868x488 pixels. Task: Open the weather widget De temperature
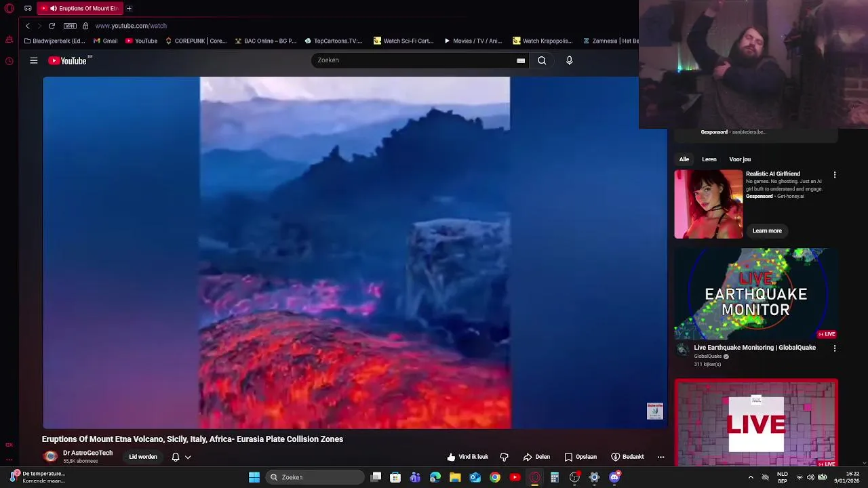click(x=37, y=477)
